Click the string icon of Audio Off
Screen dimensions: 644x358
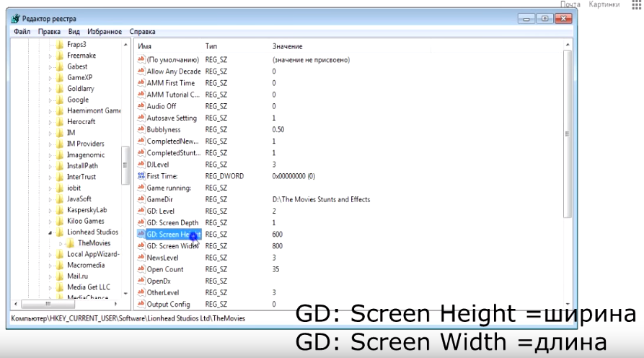141,106
